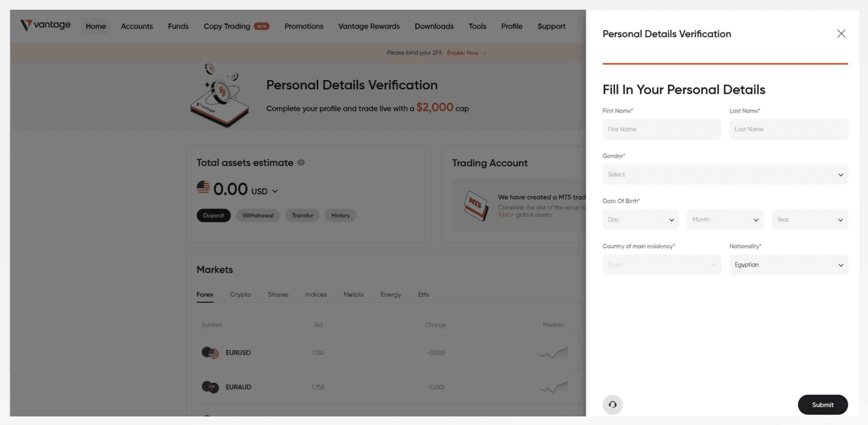
Task: Open the EURUSD market sparkline chart
Action: 553,354
